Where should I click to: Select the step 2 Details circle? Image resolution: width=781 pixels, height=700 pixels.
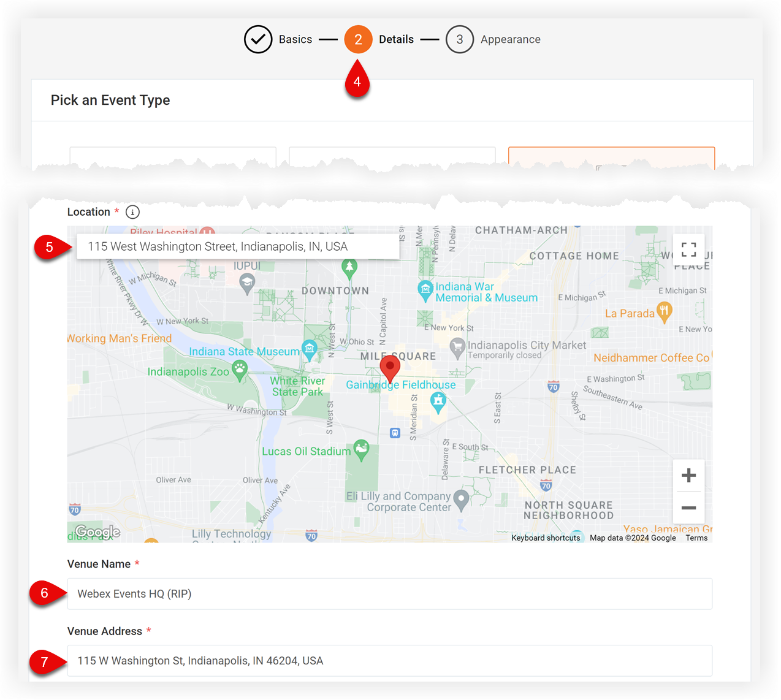click(358, 39)
